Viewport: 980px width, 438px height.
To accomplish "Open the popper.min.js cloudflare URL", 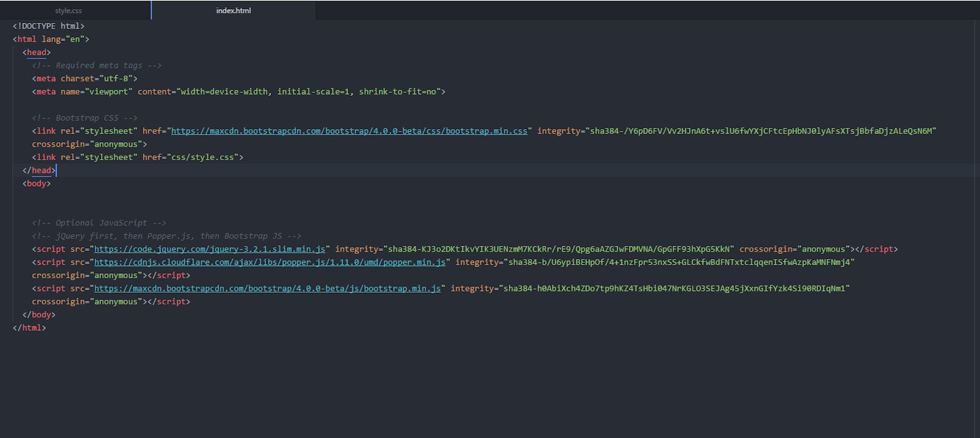I will tap(269, 263).
